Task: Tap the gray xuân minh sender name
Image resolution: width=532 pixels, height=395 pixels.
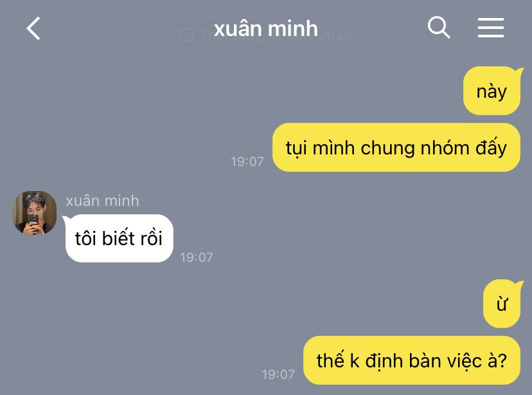Action: point(102,201)
